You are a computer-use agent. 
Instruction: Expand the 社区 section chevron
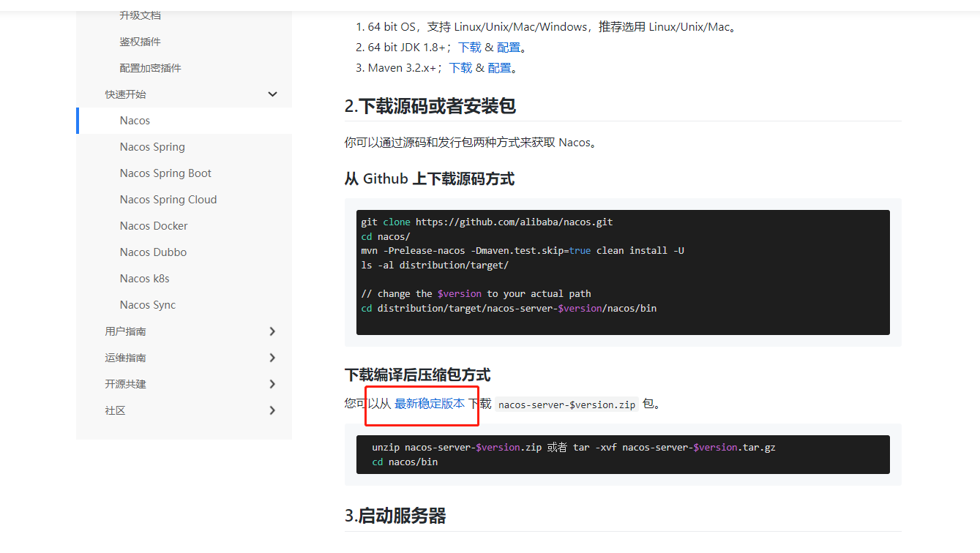pyautogui.click(x=272, y=410)
